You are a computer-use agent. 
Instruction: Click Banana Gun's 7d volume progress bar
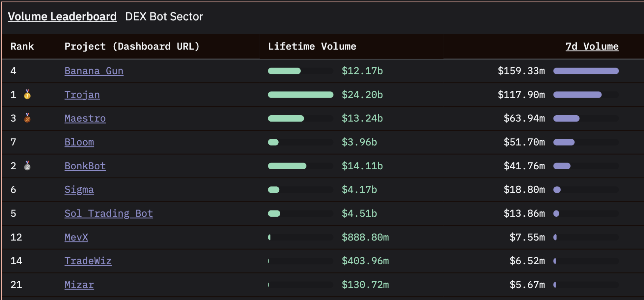(586, 71)
